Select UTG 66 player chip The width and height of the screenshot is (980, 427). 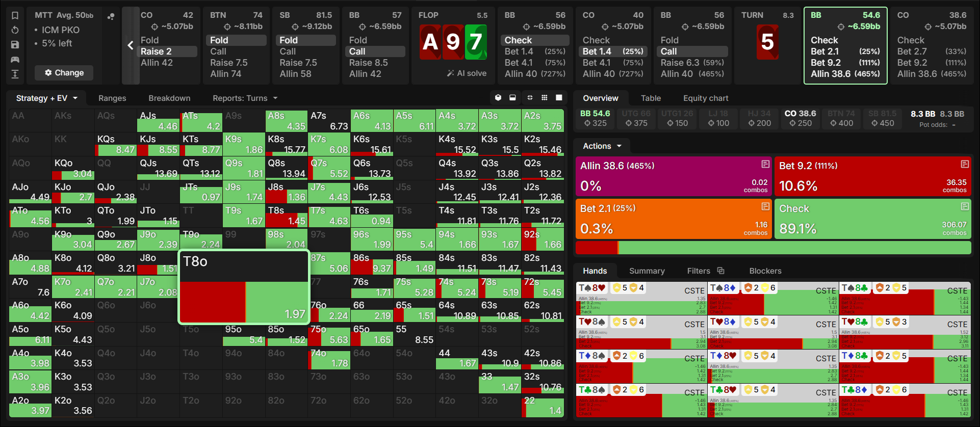636,118
